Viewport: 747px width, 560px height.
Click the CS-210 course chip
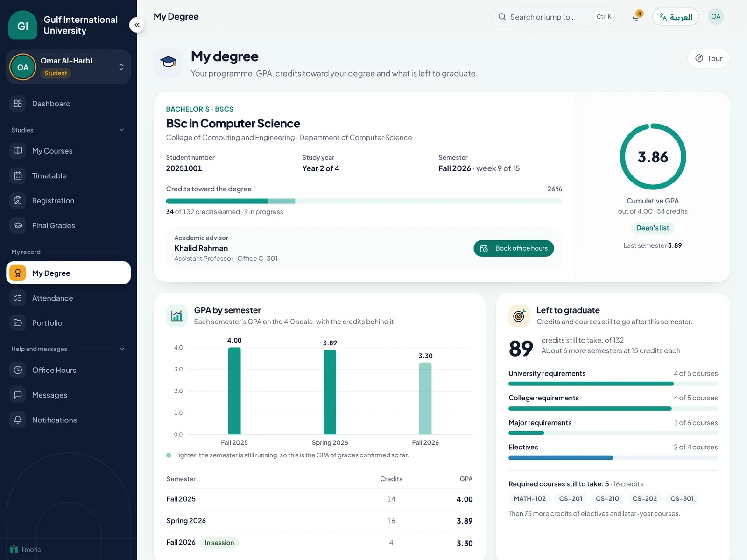(x=607, y=498)
